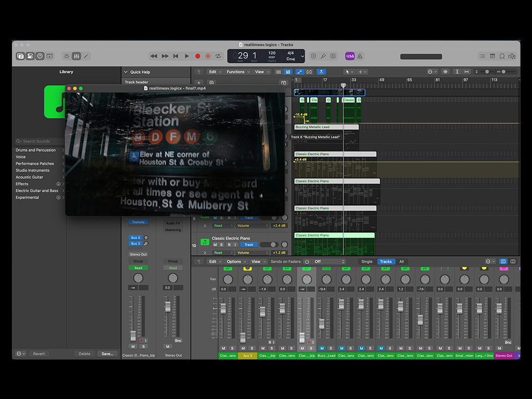Image resolution: width=532 pixels, height=399 pixels.
Task: Click inside the Search Sounds field
Action: coord(36,141)
